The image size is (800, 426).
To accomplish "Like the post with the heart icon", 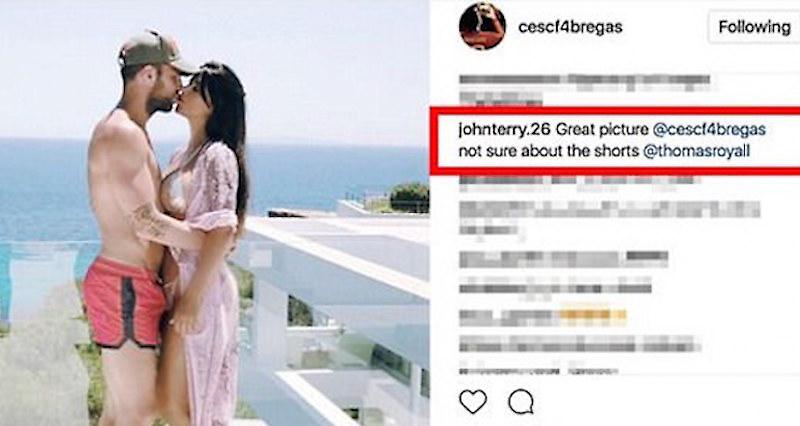I will 473,402.
